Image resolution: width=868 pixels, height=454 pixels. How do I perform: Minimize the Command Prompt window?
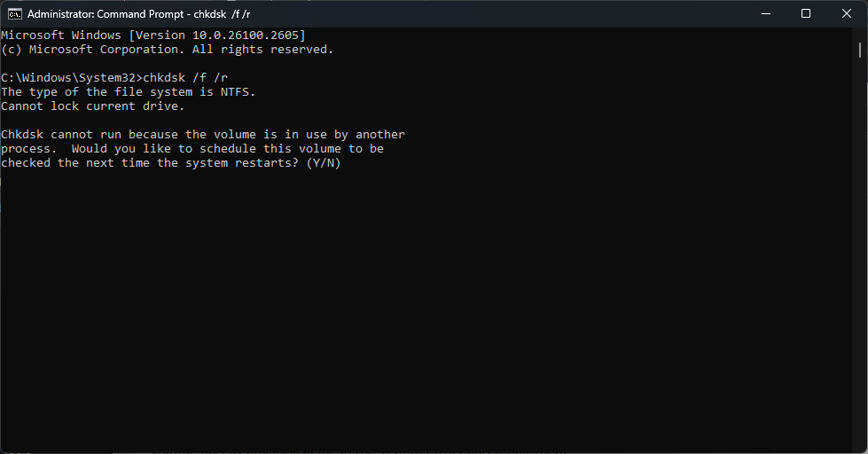click(764, 14)
